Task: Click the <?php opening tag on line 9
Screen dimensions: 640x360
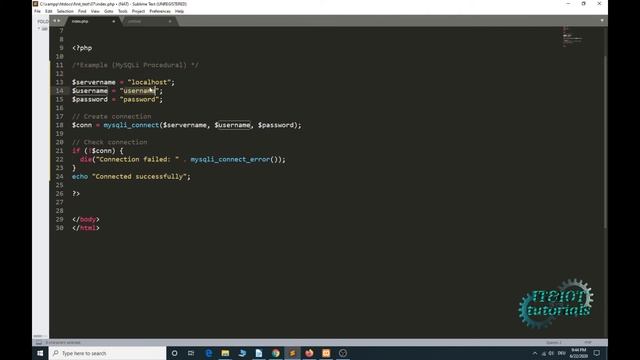Action: click(82, 48)
